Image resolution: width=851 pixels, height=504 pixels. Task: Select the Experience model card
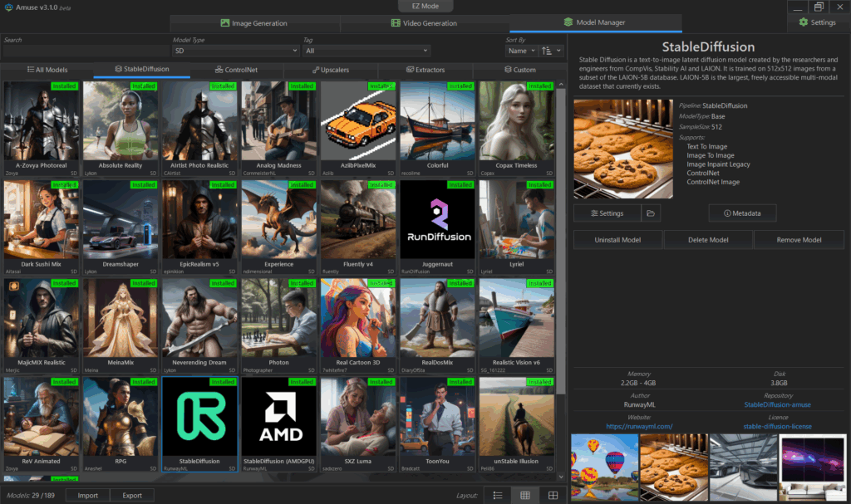279,228
